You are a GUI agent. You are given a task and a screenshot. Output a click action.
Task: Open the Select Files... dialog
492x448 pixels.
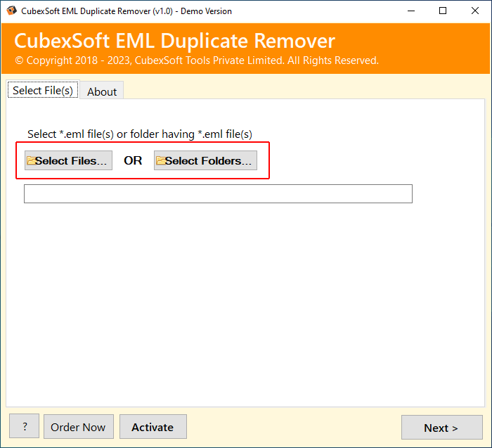tap(68, 160)
